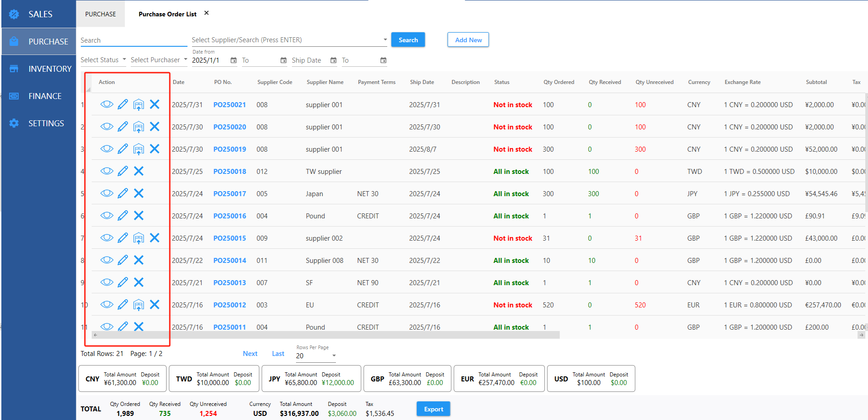
Task: Click the edit pencil icon for PO250021
Action: click(x=123, y=104)
